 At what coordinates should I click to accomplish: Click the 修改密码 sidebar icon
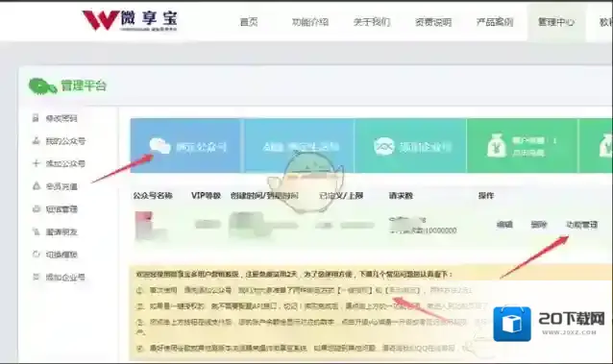point(36,118)
